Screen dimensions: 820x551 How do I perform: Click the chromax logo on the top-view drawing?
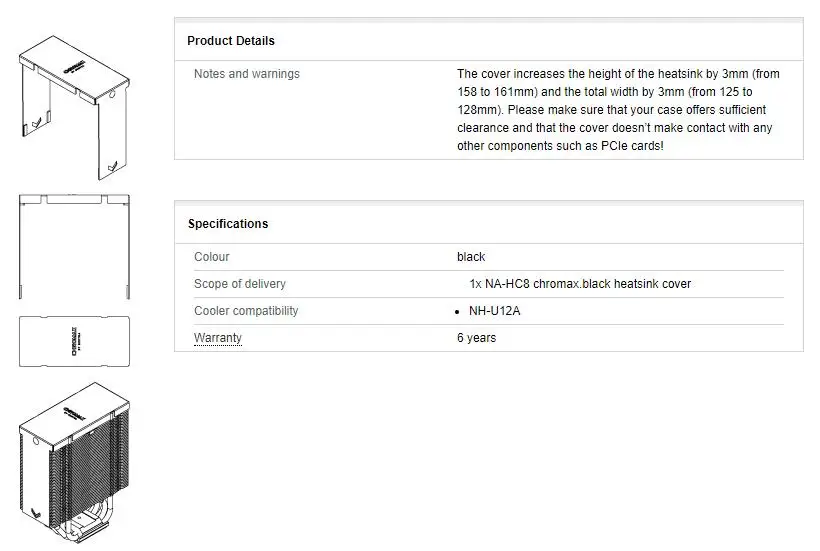click(76, 336)
